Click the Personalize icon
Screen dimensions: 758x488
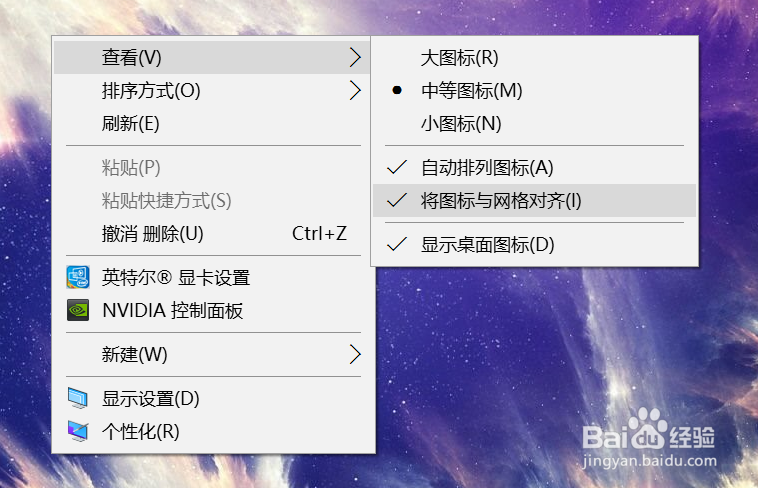coord(78,431)
